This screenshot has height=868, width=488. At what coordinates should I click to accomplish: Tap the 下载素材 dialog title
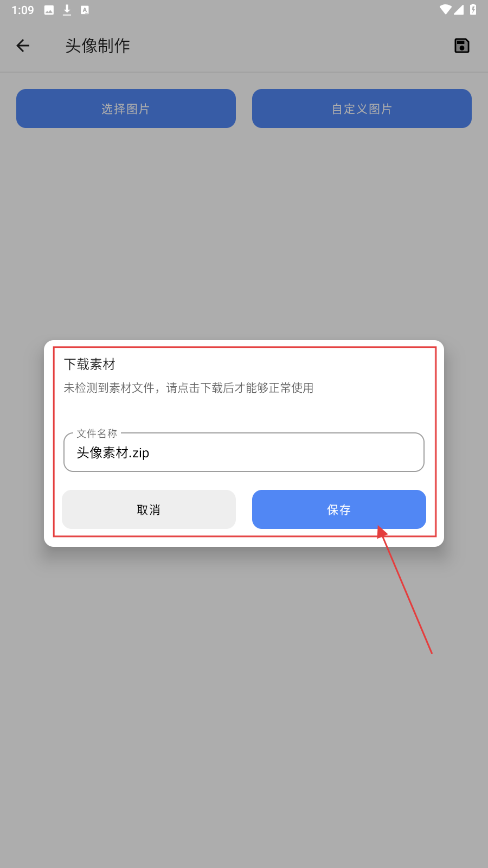pos(89,364)
